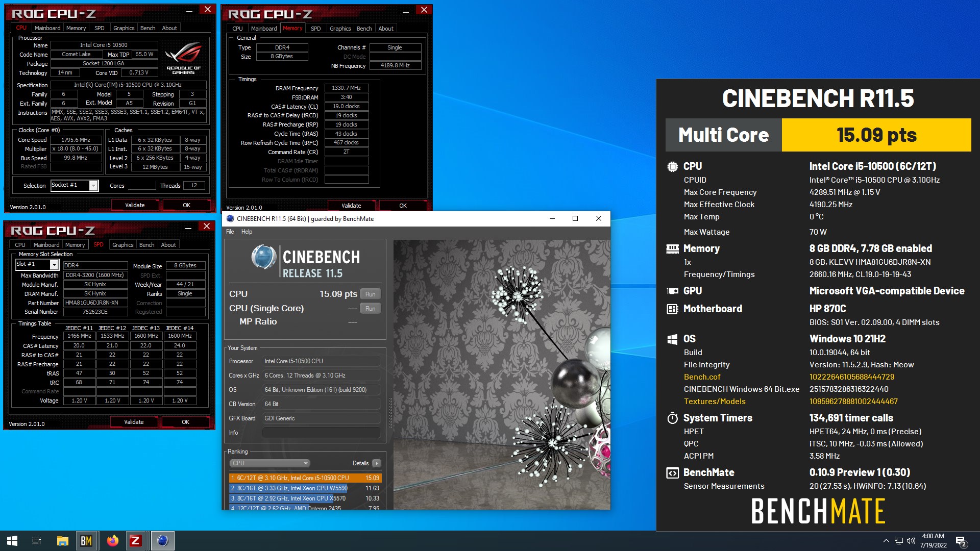The image size is (980, 551).
Task: Click the rendered Cinebench scene image
Action: [x=501, y=374]
